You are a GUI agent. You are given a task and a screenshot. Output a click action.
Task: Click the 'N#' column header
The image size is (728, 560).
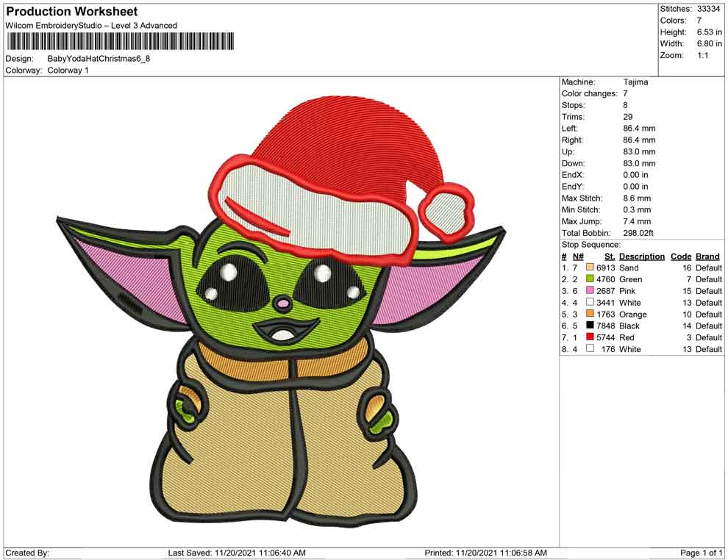pos(577,256)
